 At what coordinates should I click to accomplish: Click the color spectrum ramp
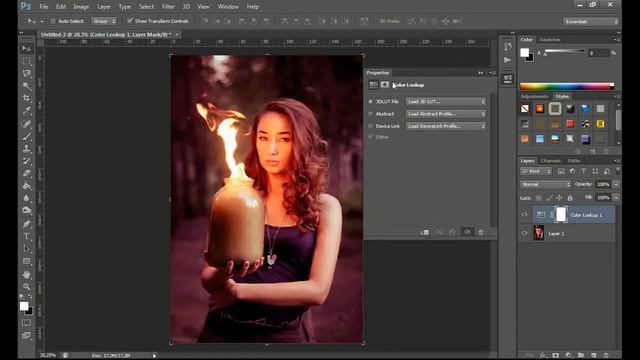567,86
